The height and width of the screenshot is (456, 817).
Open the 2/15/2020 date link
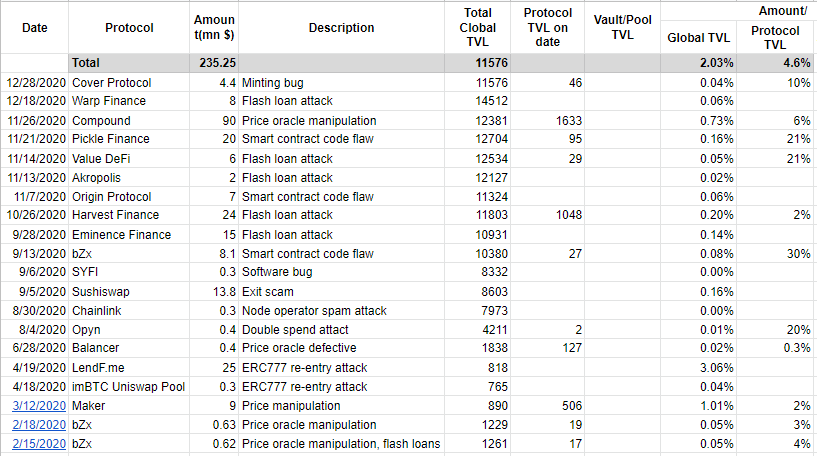[x=39, y=444]
